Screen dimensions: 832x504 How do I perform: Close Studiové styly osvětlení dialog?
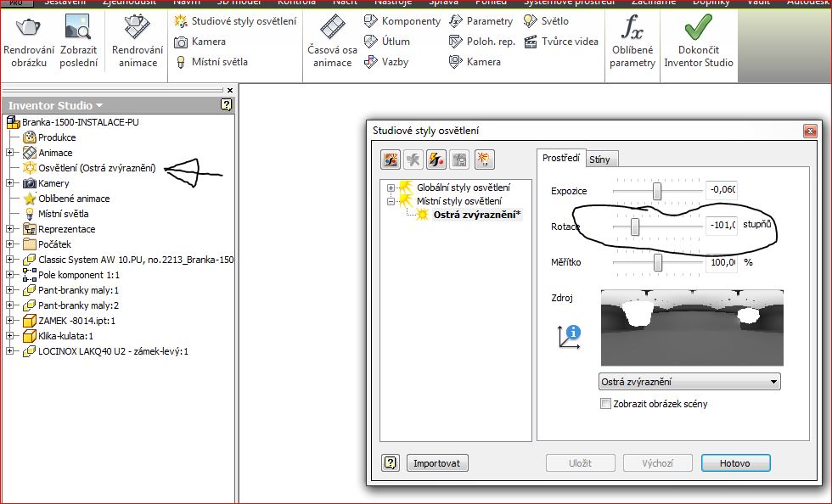810,131
